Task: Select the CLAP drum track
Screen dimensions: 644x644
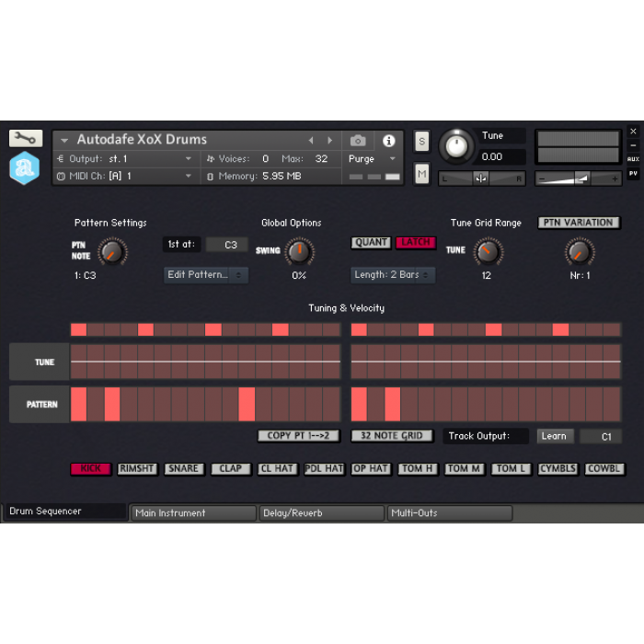Action: click(230, 469)
